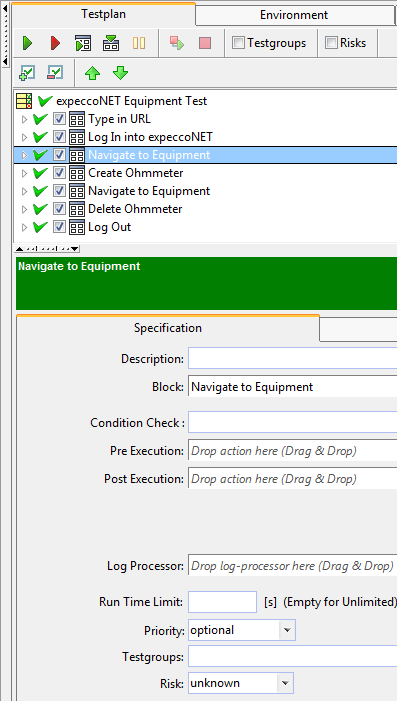397x701 pixels.
Task: Uncheck the Delete Ohmmeter checkbox
Action: [59, 209]
